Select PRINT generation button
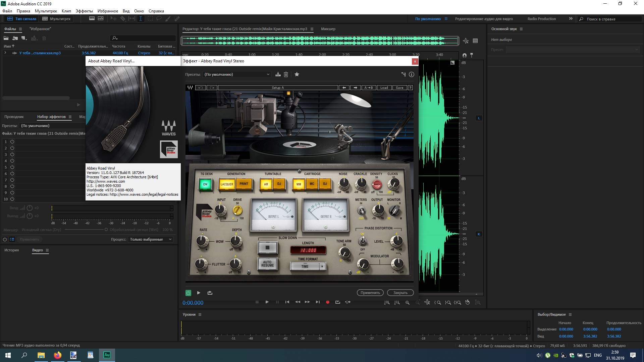The image size is (644, 362). click(x=244, y=184)
